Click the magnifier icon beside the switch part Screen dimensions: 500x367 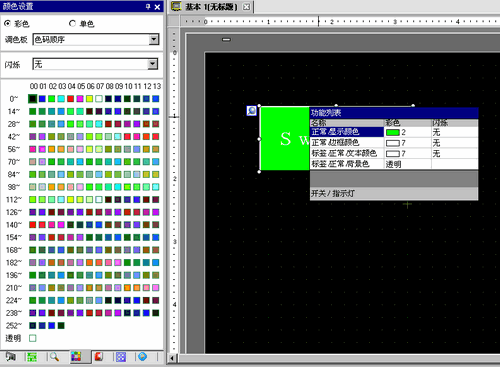[252, 111]
